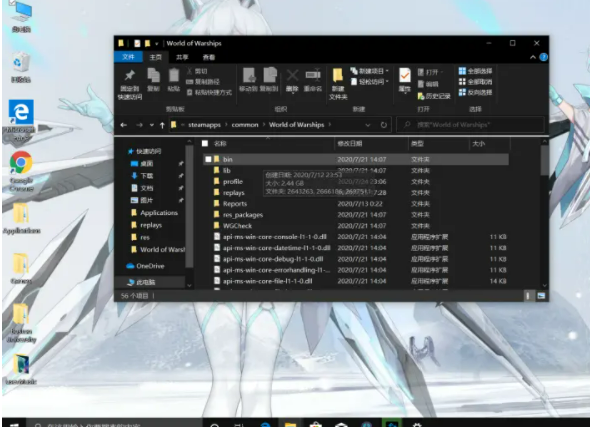This screenshot has height=427, width=590.
Task: Click the Refresh icon beside address bar
Action: (x=383, y=125)
